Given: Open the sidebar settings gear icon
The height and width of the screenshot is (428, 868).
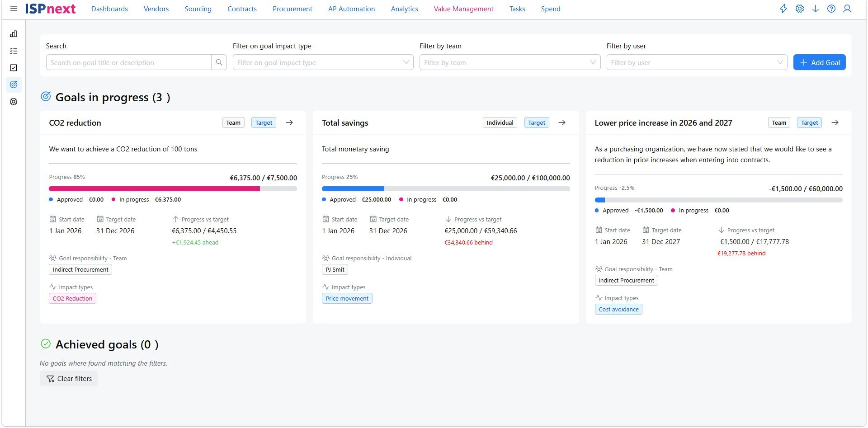Looking at the screenshot, I should [x=14, y=102].
